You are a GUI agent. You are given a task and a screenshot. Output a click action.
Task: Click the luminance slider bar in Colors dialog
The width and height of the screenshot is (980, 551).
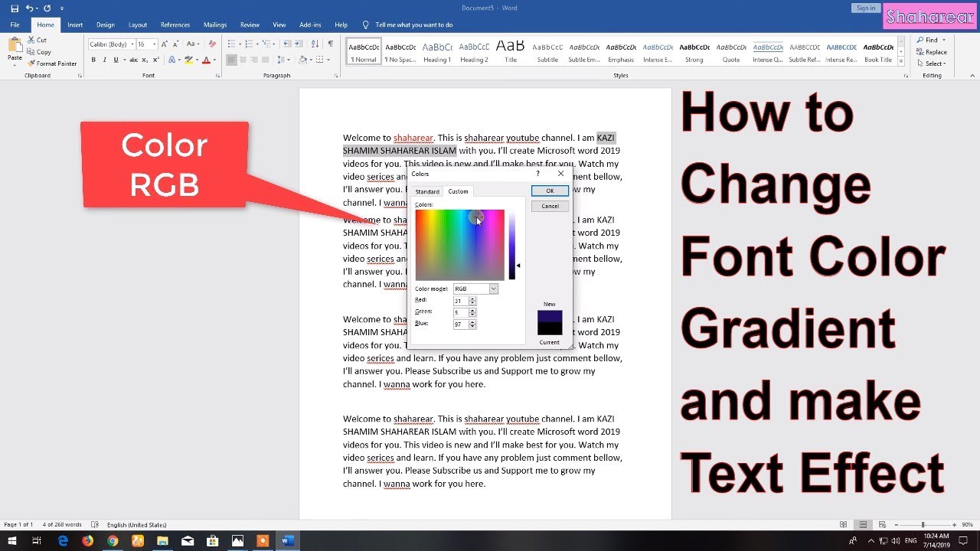pyautogui.click(x=511, y=245)
